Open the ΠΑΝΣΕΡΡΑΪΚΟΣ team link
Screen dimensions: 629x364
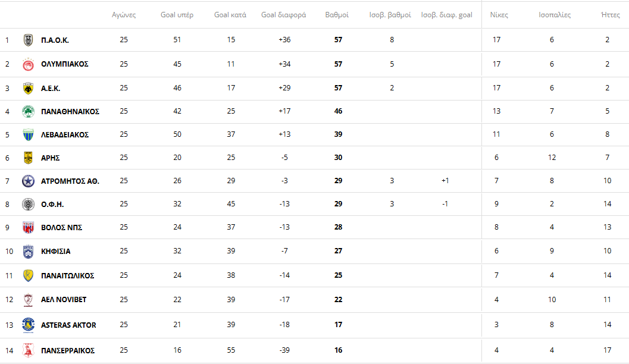(68, 350)
